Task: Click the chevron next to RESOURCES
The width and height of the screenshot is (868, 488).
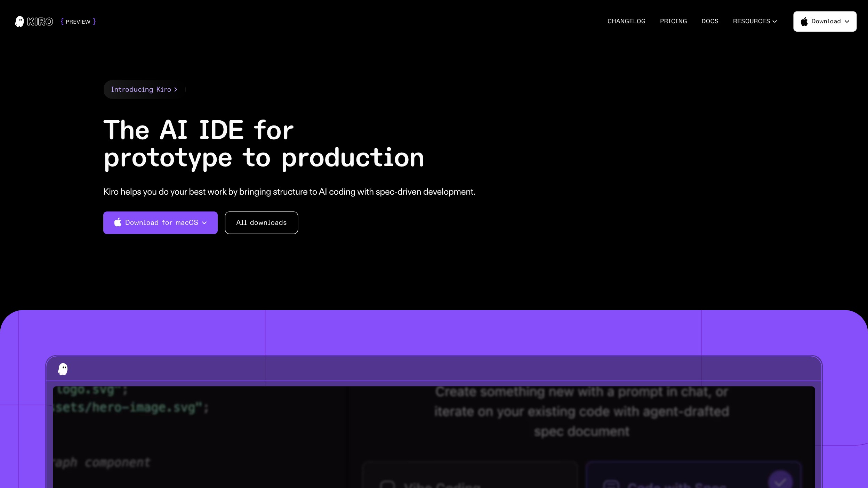Action: coord(774,22)
